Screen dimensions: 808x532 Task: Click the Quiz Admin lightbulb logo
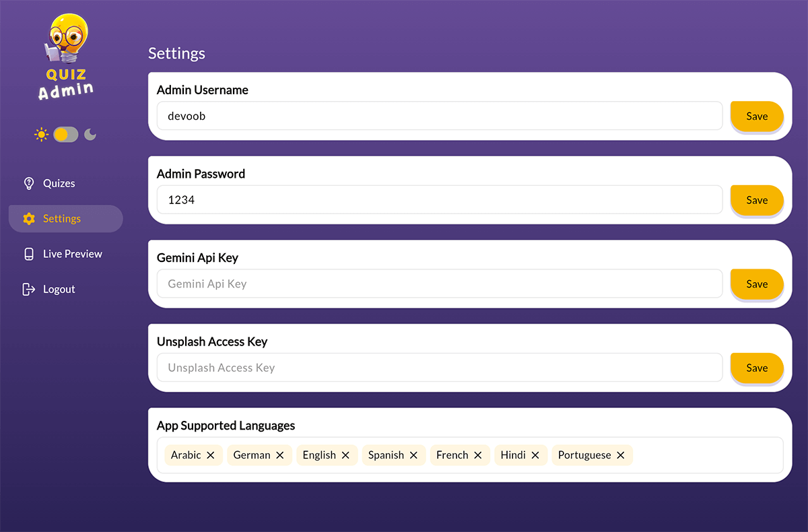coord(66,57)
